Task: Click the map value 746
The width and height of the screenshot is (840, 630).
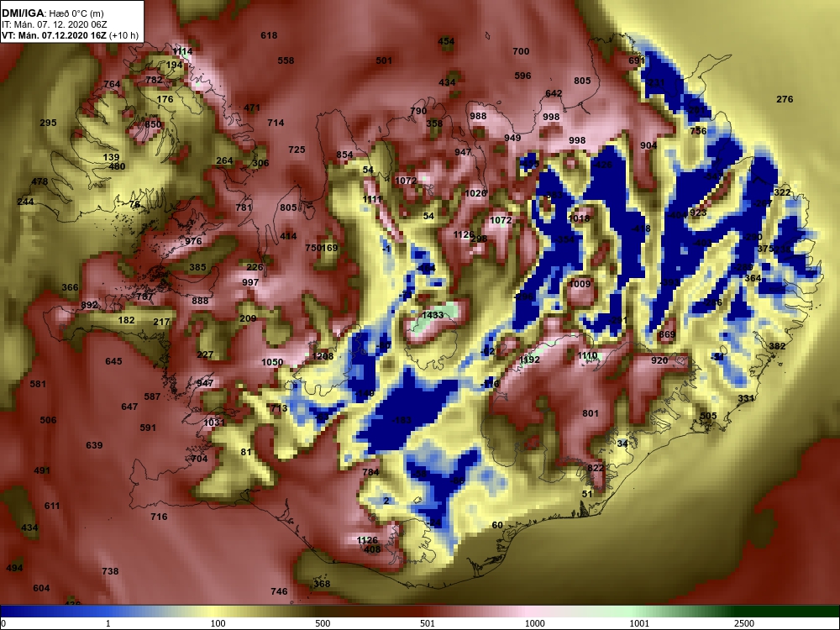Action: [279, 592]
